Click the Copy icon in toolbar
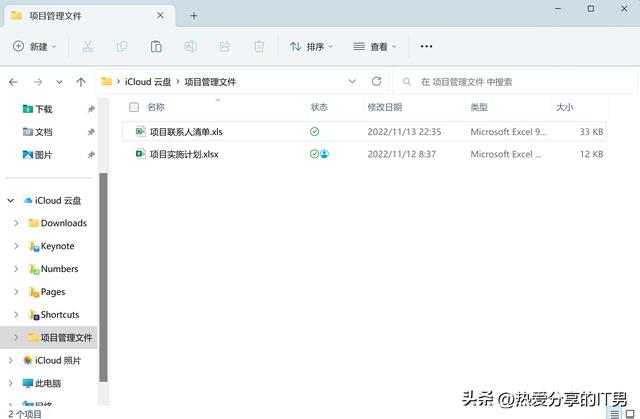This screenshot has width=640, height=419. coord(122,47)
